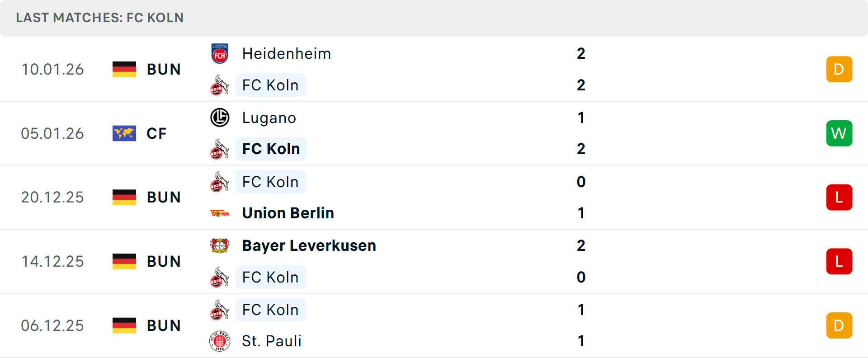Click the Heidenheim club crest
This screenshot has height=358, width=868.
(220, 54)
